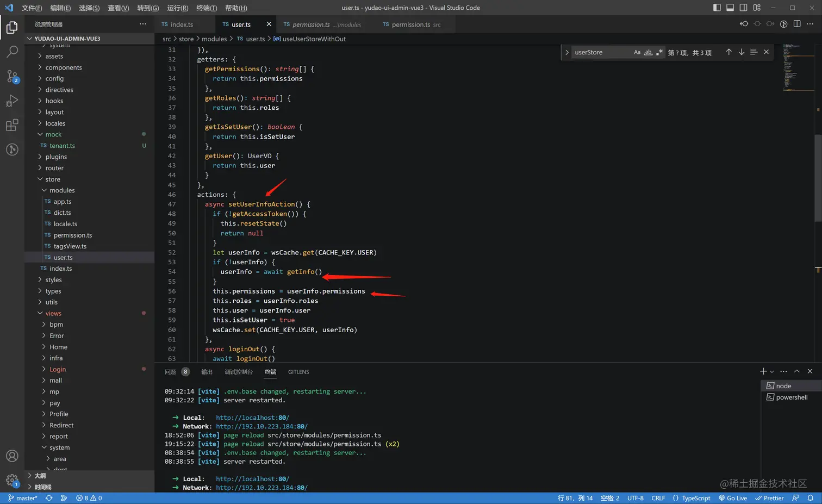
Task: Split the editor to the right
Action: point(797,24)
